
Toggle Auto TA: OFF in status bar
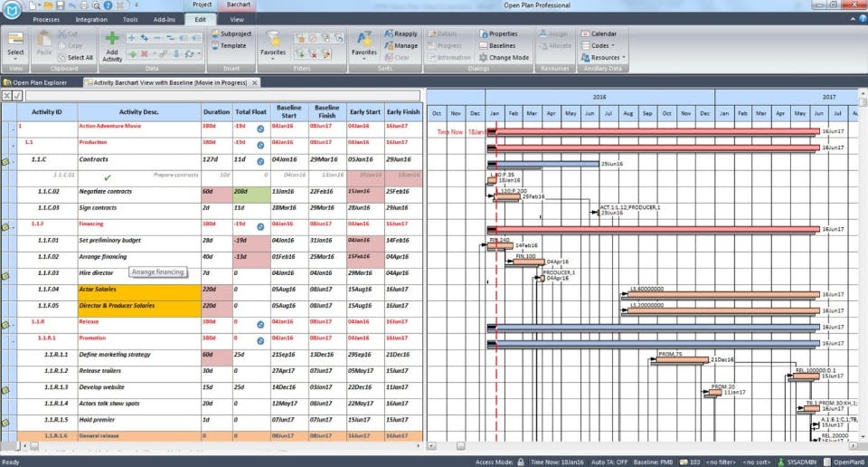609,462
